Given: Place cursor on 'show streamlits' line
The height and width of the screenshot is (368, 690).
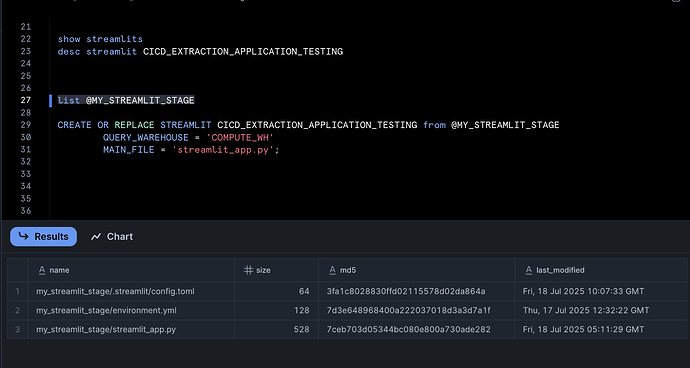Looking at the screenshot, I should (100, 39).
